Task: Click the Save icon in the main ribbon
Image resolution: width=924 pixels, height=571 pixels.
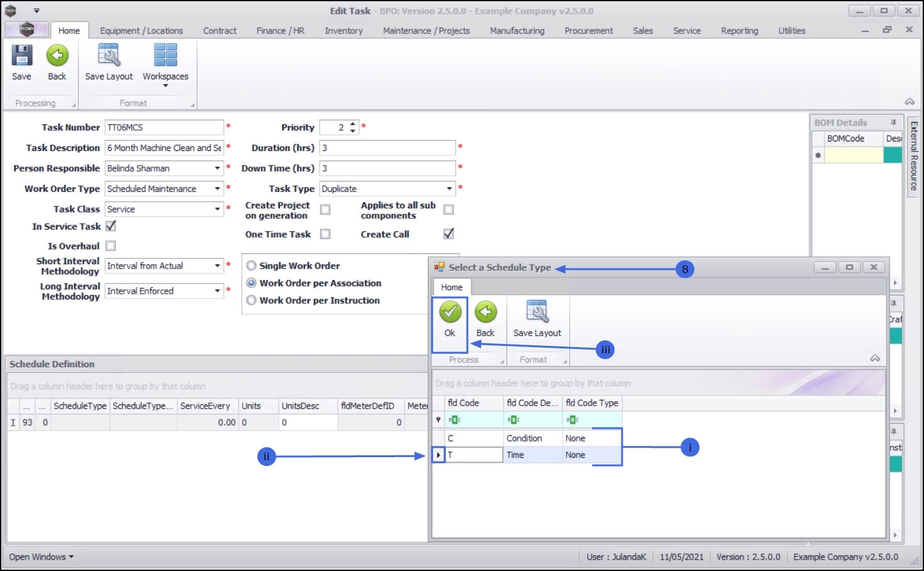Action: click(x=22, y=56)
